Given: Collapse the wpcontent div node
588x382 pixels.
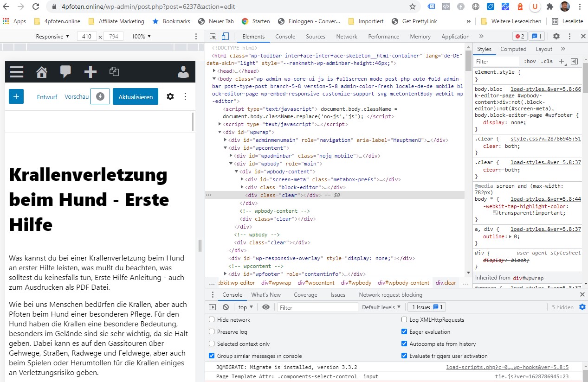Looking at the screenshot, I should (226, 148).
